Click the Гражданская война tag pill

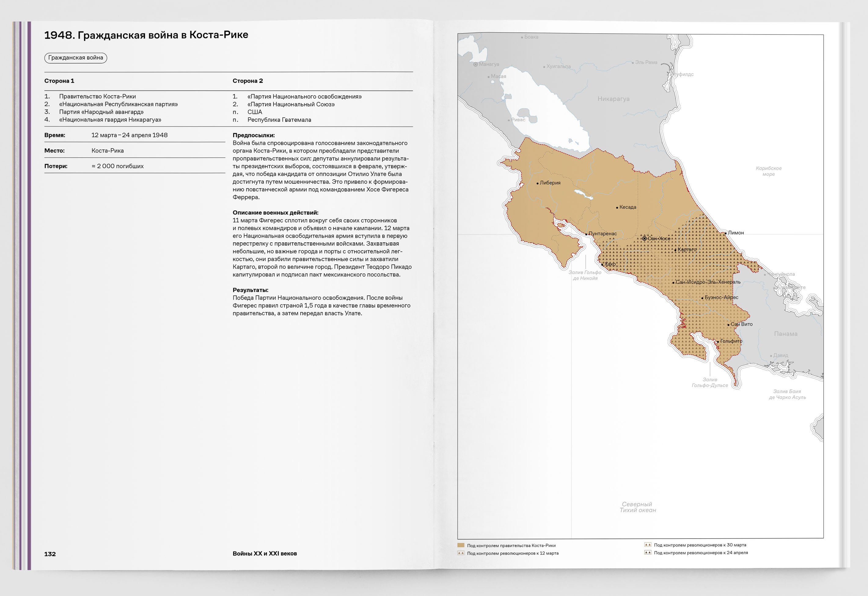pyautogui.click(x=75, y=58)
